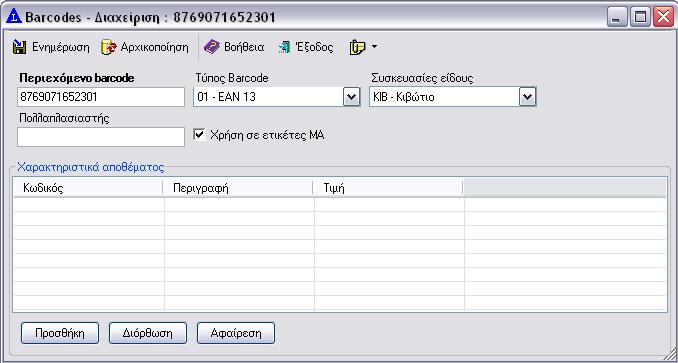This screenshot has width=678, height=363.
Task: Expand the Τύπος Barcode dropdown arrow
Action: (x=352, y=97)
